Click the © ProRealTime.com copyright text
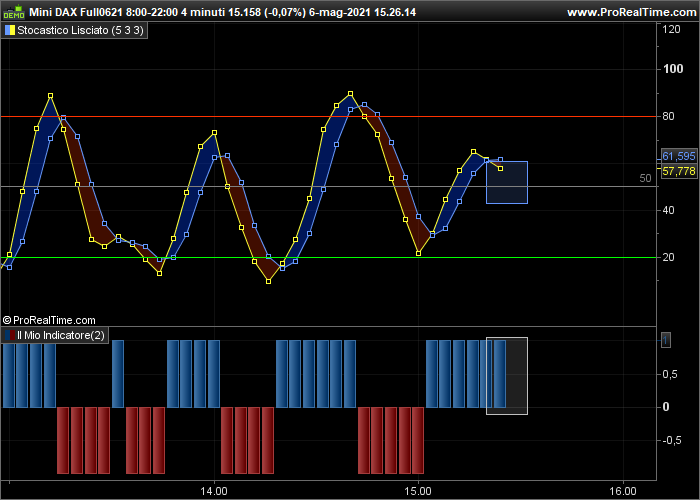Viewport: 700px width, 500px height. 49,320
